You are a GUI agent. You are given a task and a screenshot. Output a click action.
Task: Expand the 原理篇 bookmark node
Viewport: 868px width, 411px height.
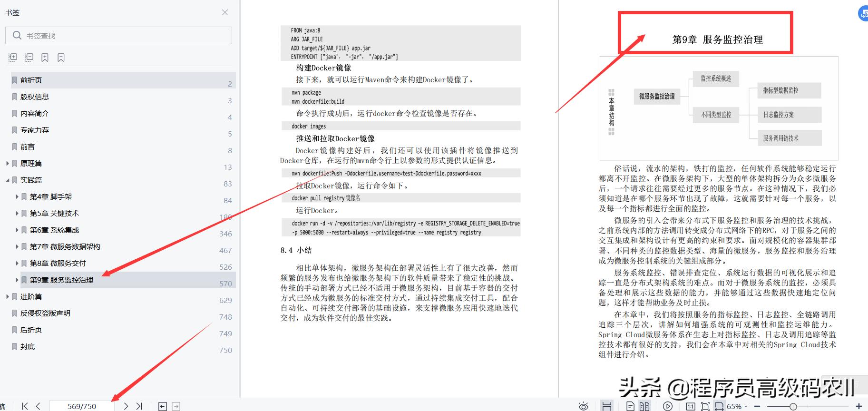click(x=8, y=163)
